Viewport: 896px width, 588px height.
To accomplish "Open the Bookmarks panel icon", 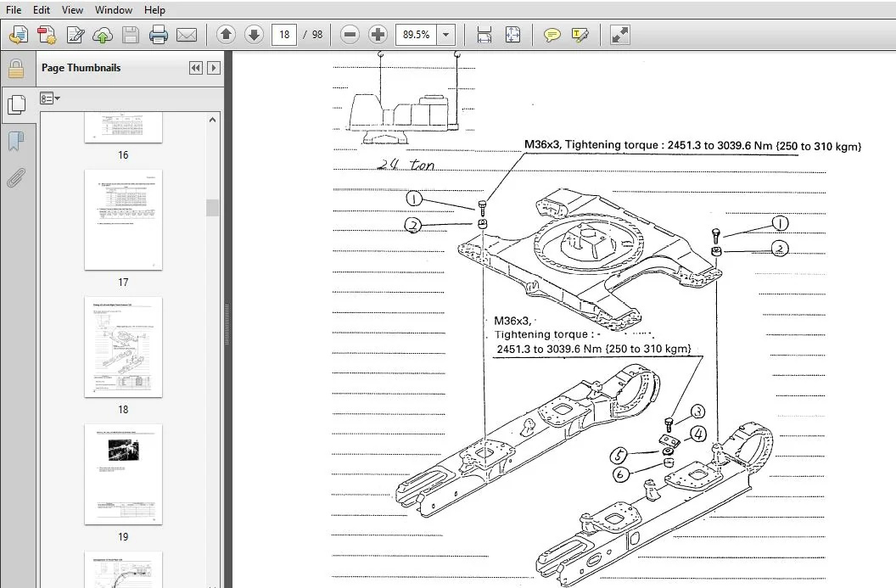I will 16,141.
